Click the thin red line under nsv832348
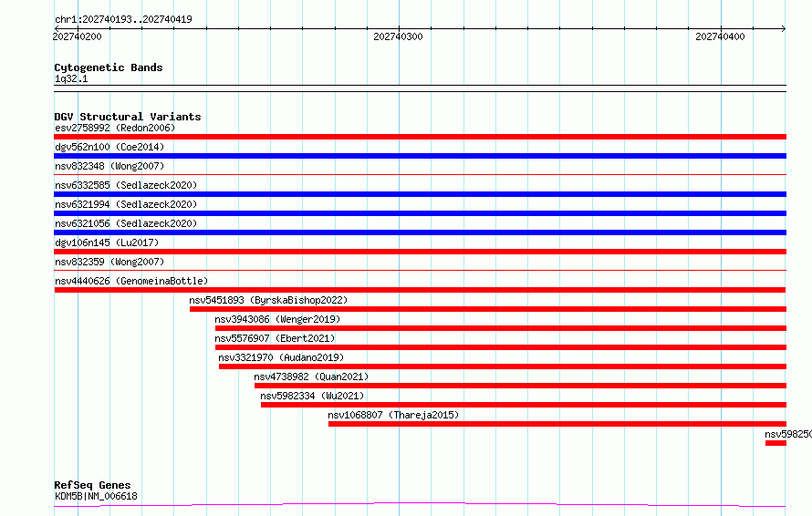Screen dimensions: 812x516 420,175
